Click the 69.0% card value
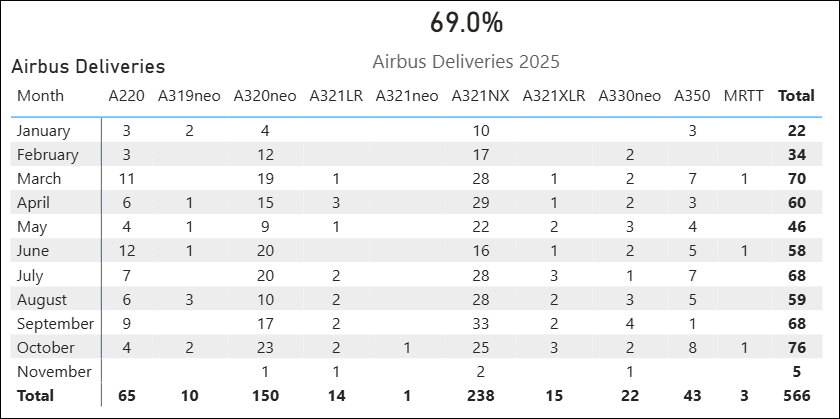 coord(467,22)
